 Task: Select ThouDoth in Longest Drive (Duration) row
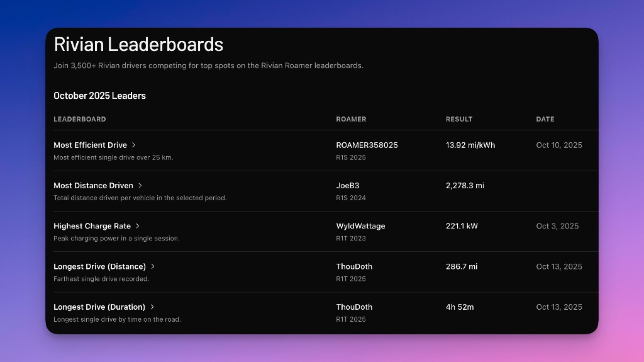click(x=354, y=307)
